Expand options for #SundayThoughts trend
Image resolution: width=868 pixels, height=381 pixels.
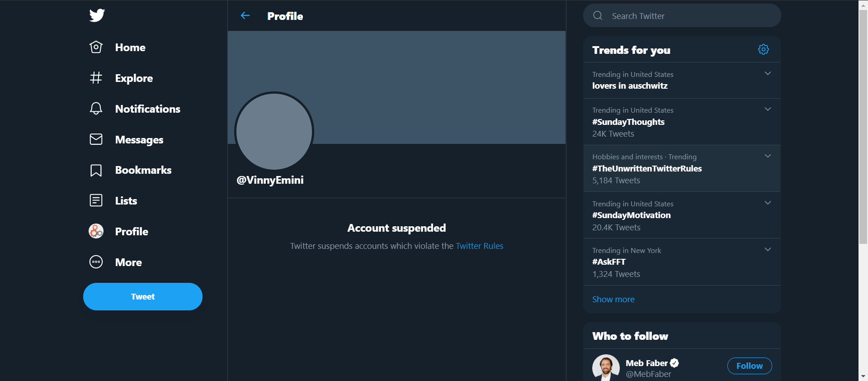767,109
